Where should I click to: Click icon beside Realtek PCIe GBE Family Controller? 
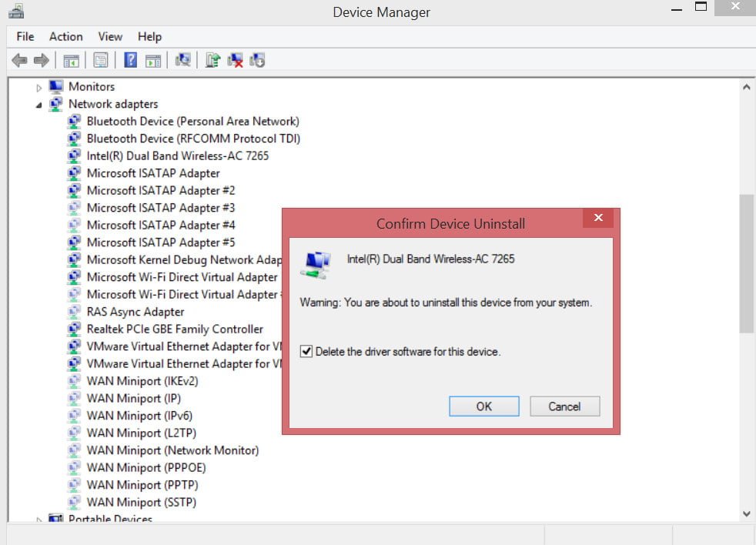[x=74, y=329]
